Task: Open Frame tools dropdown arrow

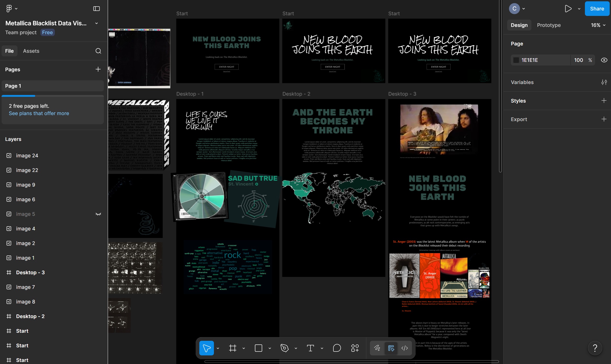Action: pos(244,348)
